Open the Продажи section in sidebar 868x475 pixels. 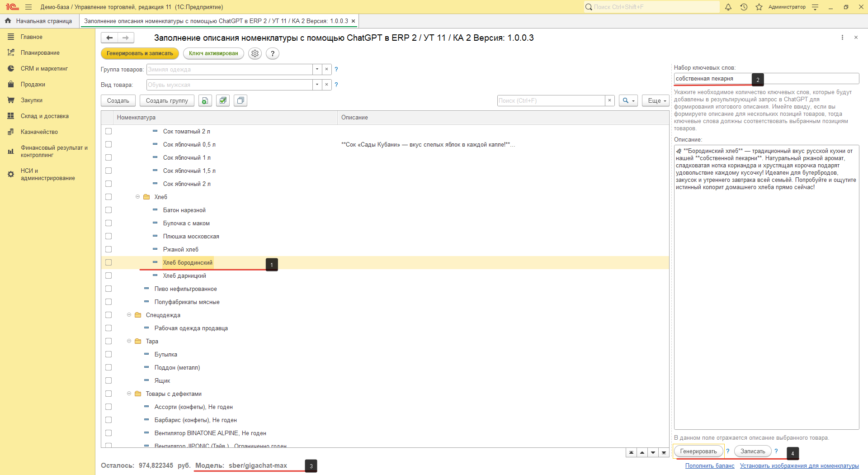pos(33,85)
